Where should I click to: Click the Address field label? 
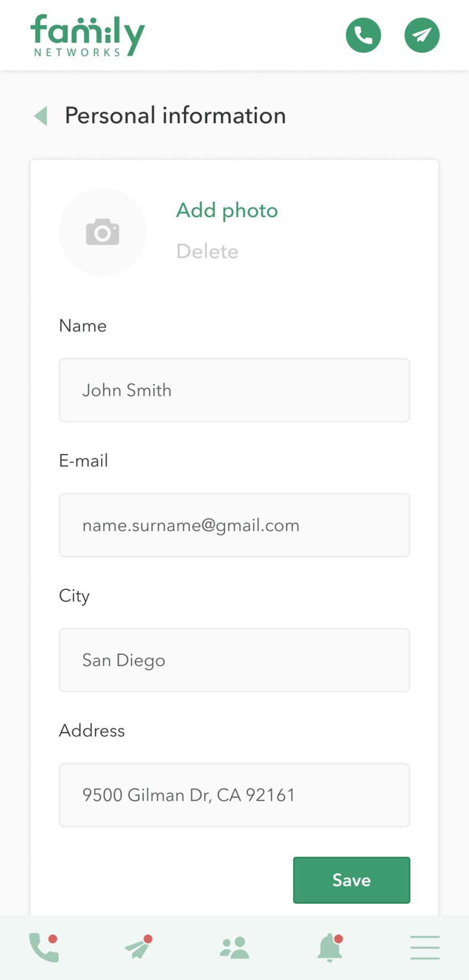point(92,730)
